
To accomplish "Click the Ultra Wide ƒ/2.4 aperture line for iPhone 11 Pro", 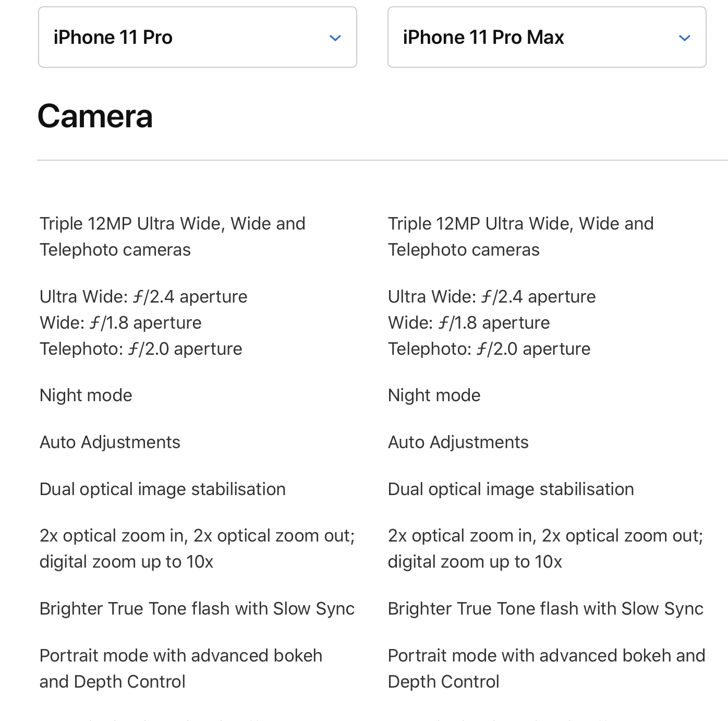I will click(143, 297).
